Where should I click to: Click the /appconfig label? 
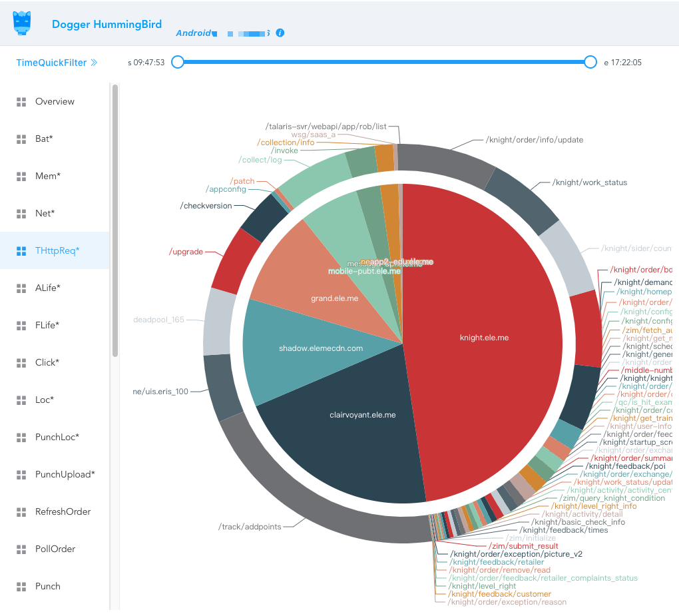226,189
